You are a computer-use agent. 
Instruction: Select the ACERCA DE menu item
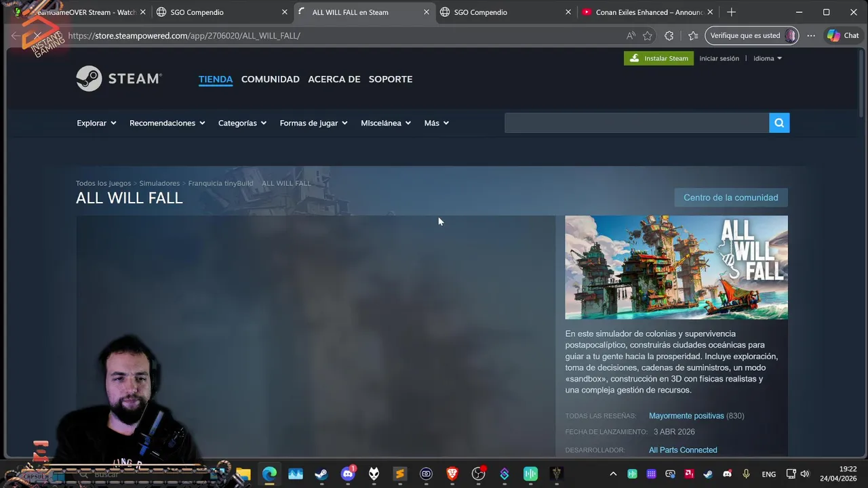pyautogui.click(x=334, y=79)
